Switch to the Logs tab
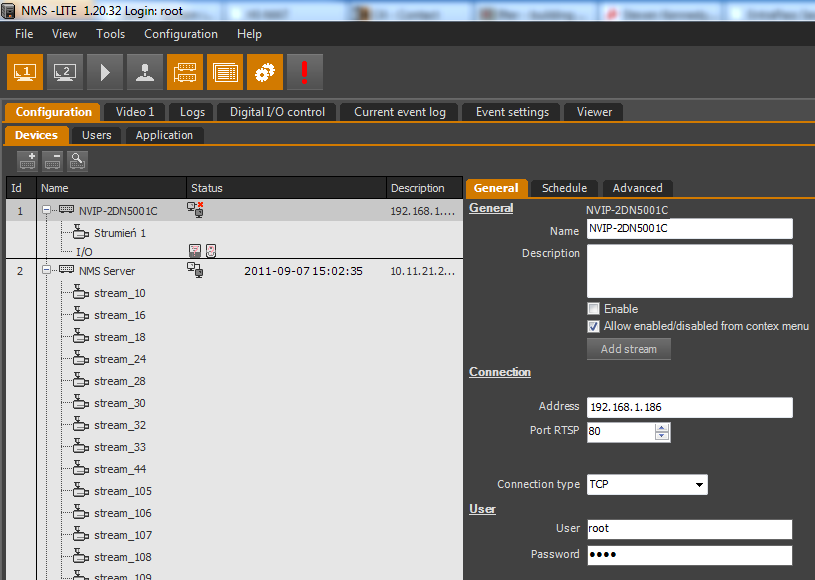Viewport: 815px width, 580px height. click(x=192, y=112)
